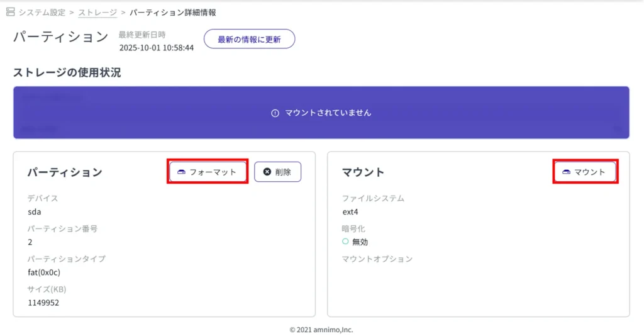This screenshot has width=644, height=336.
Task: Click the last updated timestamp 2025-10-01 10:58:44
Action: (x=156, y=47)
